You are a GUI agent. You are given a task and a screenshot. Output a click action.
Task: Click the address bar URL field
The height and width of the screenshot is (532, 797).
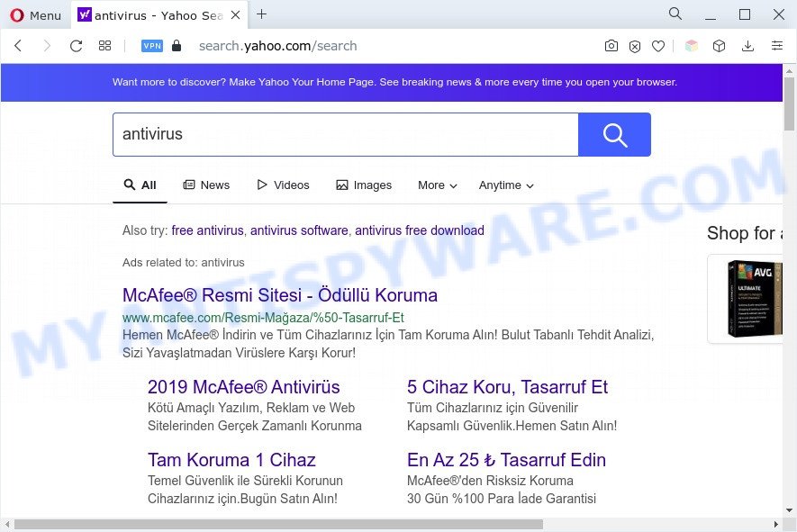point(277,46)
